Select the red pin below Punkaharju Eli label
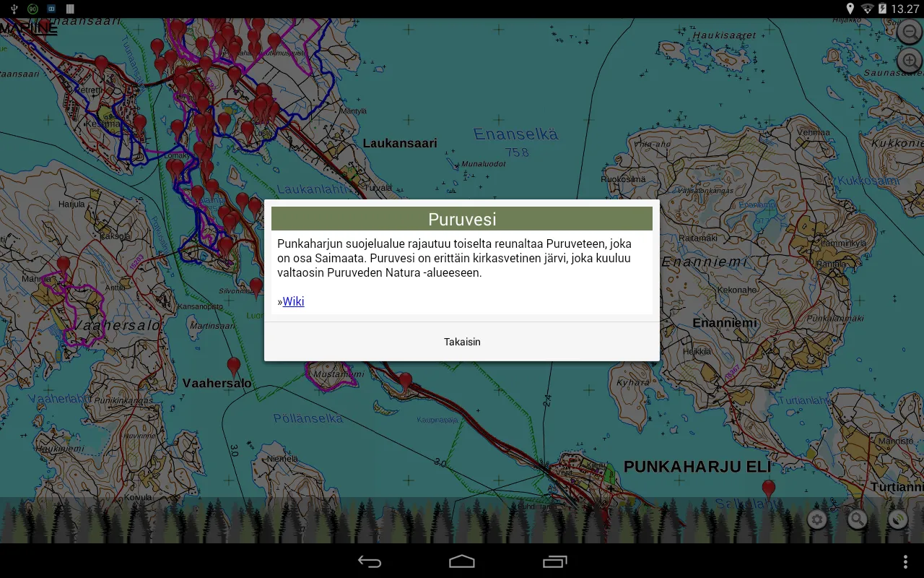924x578 pixels. [769, 489]
